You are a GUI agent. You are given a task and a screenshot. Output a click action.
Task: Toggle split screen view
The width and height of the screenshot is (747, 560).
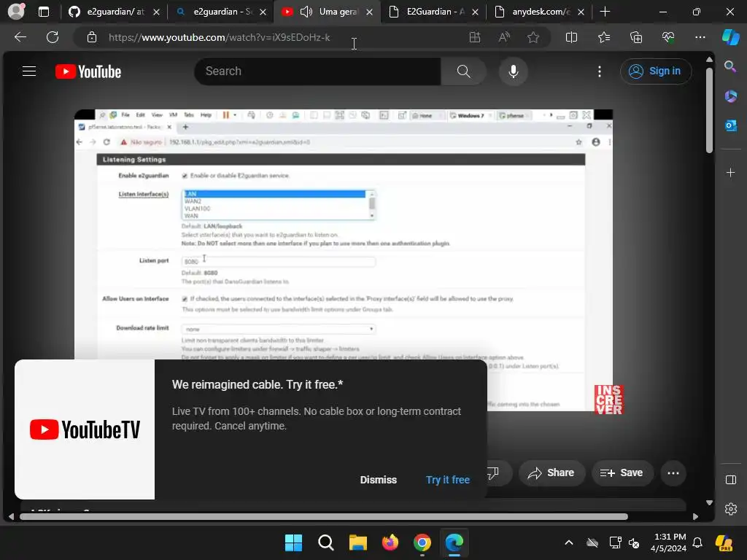click(x=571, y=37)
